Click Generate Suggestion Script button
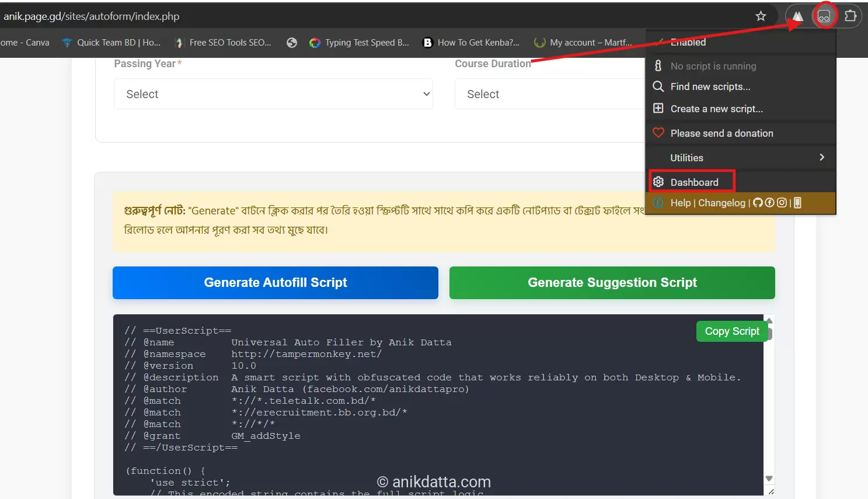The width and height of the screenshot is (868, 499). [612, 283]
